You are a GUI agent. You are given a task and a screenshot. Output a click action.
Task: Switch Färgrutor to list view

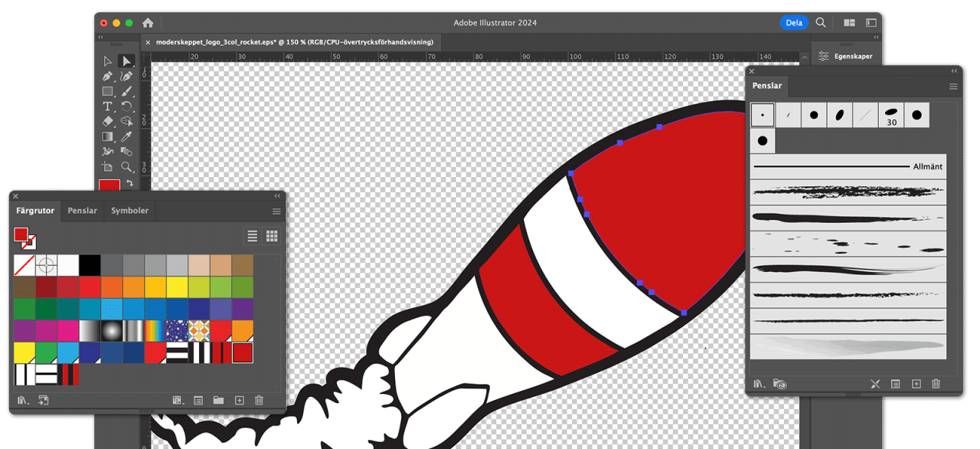(252, 236)
